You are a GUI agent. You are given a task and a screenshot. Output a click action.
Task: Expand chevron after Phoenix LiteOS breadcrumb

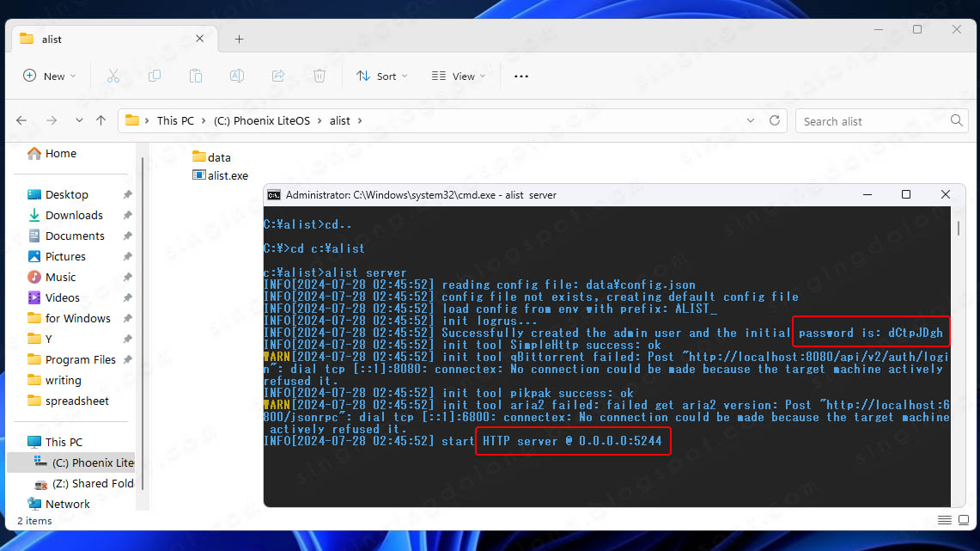click(320, 120)
